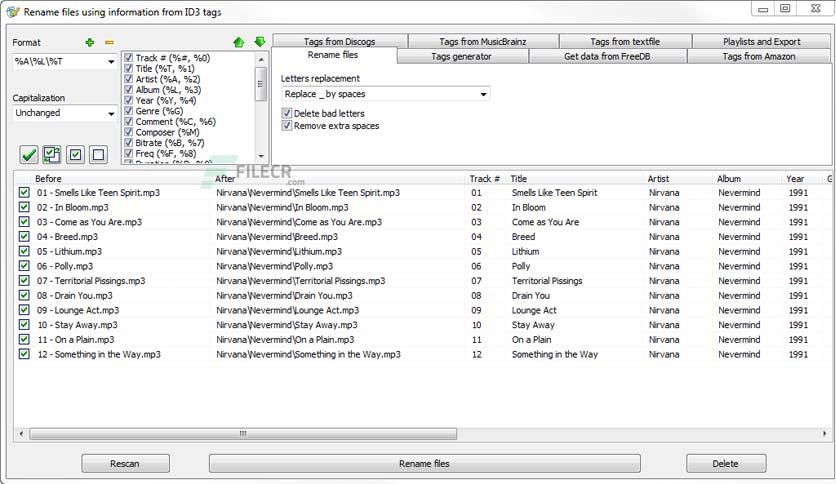Move tag field up with green up arrow
This screenshot has height=484, width=836.
tap(239, 42)
